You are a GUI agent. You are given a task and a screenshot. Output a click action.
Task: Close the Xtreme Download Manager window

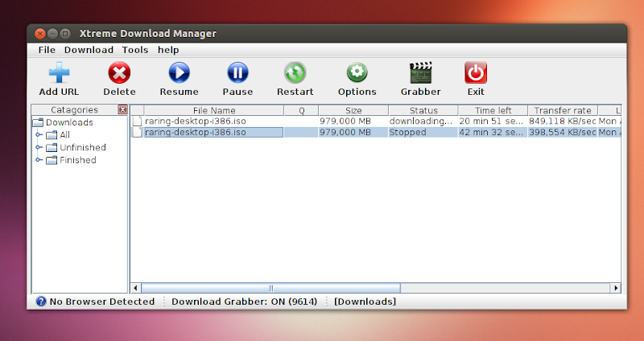coord(39,34)
